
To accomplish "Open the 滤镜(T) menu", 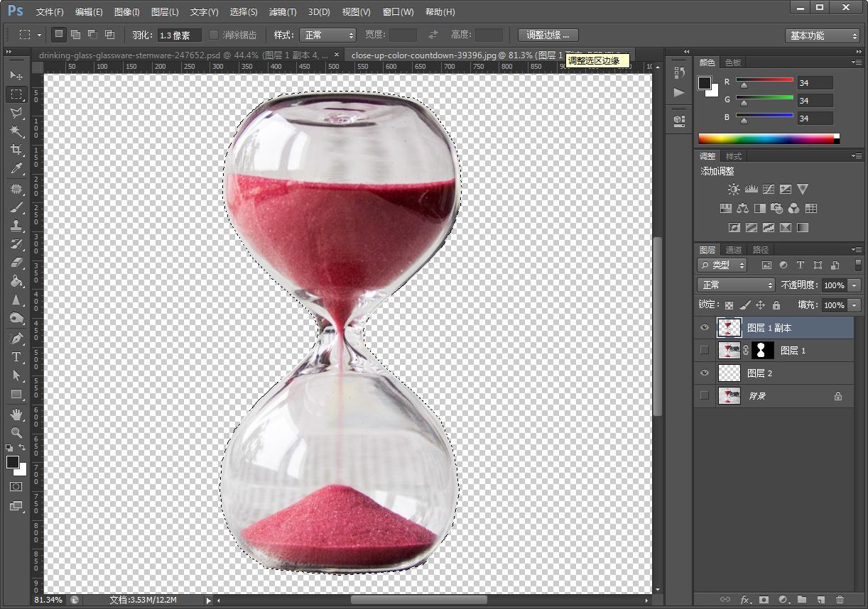I will 283,12.
